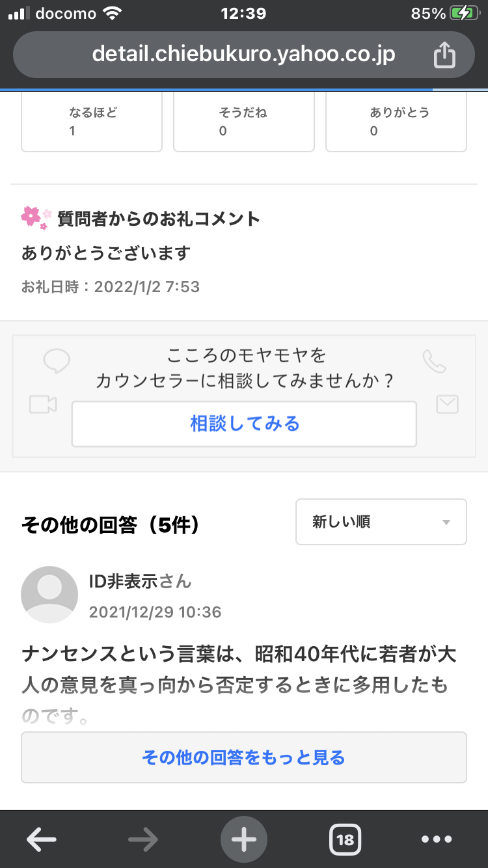Toggle the ありがとう reaction button
Screen dimensions: 488x868
pyautogui.click(x=396, y=122)
